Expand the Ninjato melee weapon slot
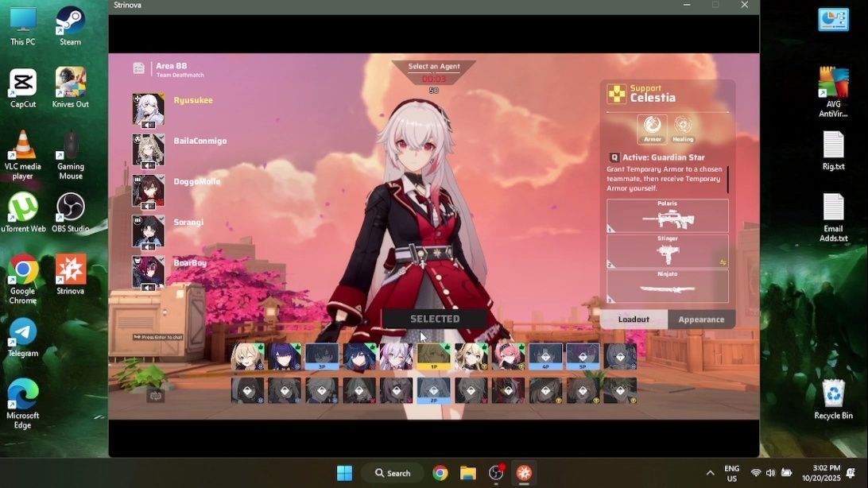Viewport: 868px width, 488px height. coord(667,286)
